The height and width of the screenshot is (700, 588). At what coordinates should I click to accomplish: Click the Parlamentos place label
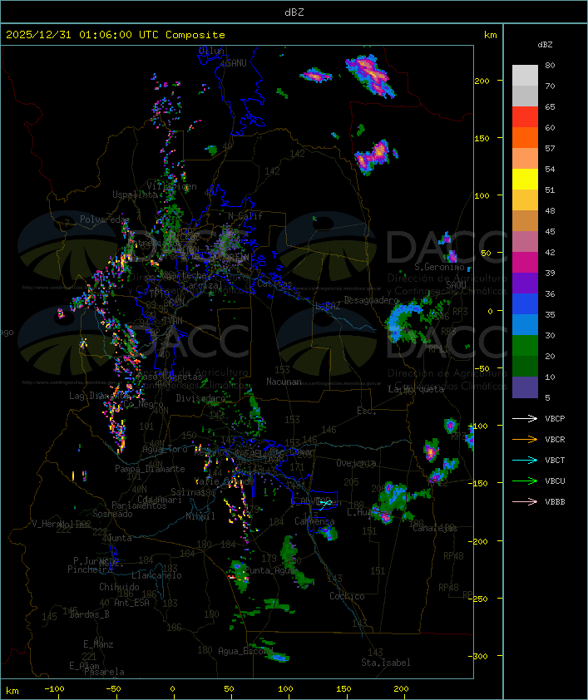point(139,505)
